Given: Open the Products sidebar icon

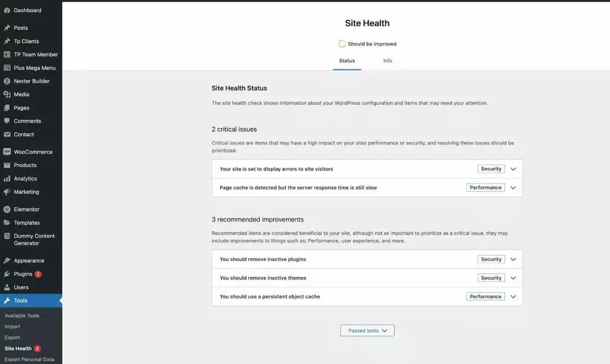Looking at the screenshot, I should click(x=7, y=165).
